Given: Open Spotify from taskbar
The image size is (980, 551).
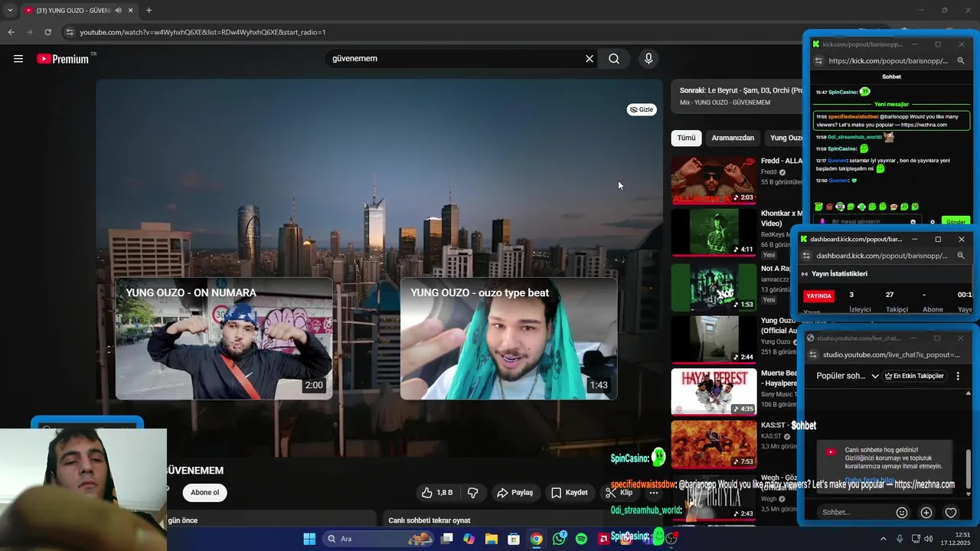Looking at the screenshot, I should (581, 539).
